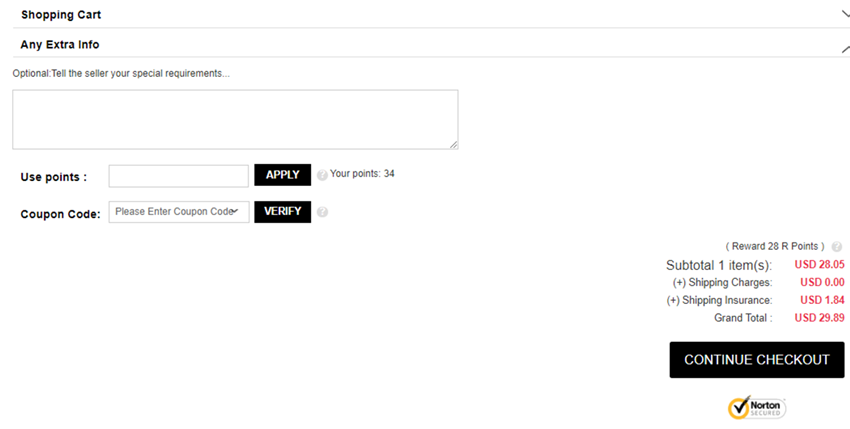Click the Reward R Points help icon
This screenshot has height=429, width=850.
(x=836, y=247)
